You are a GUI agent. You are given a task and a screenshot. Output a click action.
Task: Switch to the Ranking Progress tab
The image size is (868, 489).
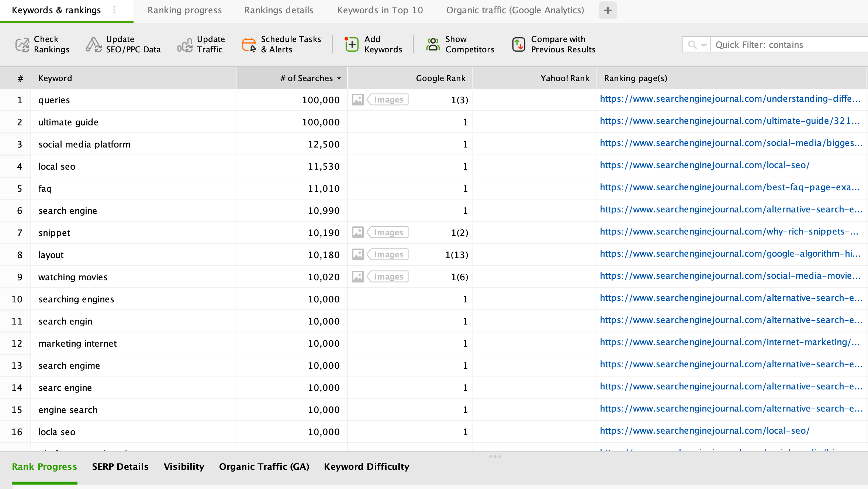[184, 10]
